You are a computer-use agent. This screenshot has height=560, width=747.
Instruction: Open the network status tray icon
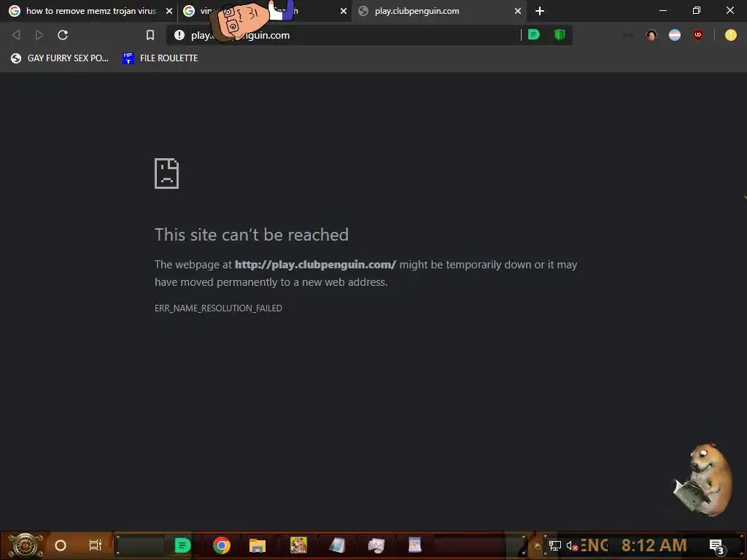coord(554,545)
